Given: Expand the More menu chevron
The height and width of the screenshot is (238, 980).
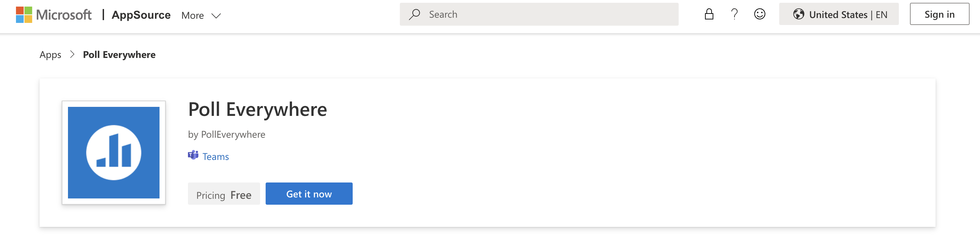Looking at the screenshot, I should pyautogui.click(x=216, y=16).
